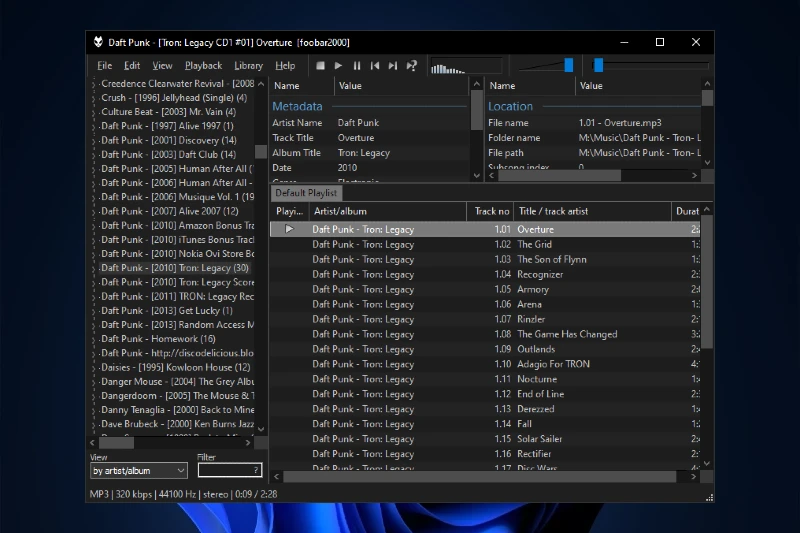Pause the current track
Image resolution: width=800 pixels, height=533 pixels.
(x=357, y=66)
